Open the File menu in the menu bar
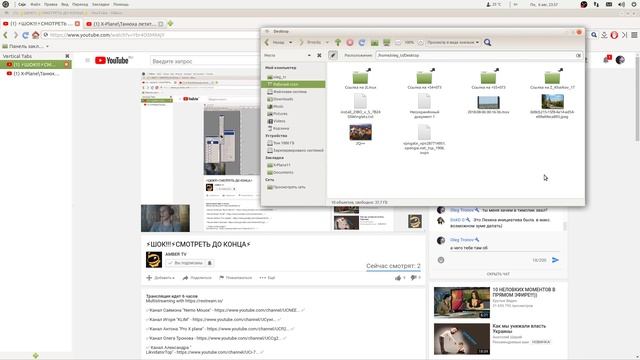640x360 pixels. (35, 4)
